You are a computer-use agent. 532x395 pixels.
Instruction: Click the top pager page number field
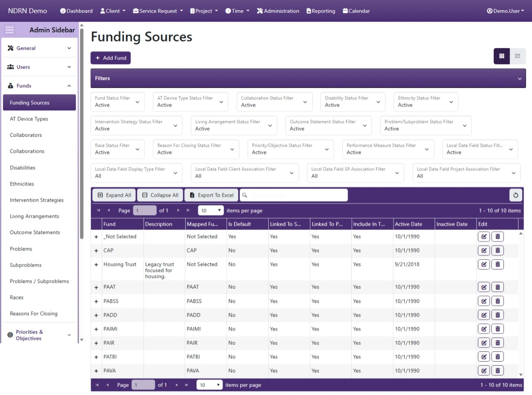coord(144,210)
